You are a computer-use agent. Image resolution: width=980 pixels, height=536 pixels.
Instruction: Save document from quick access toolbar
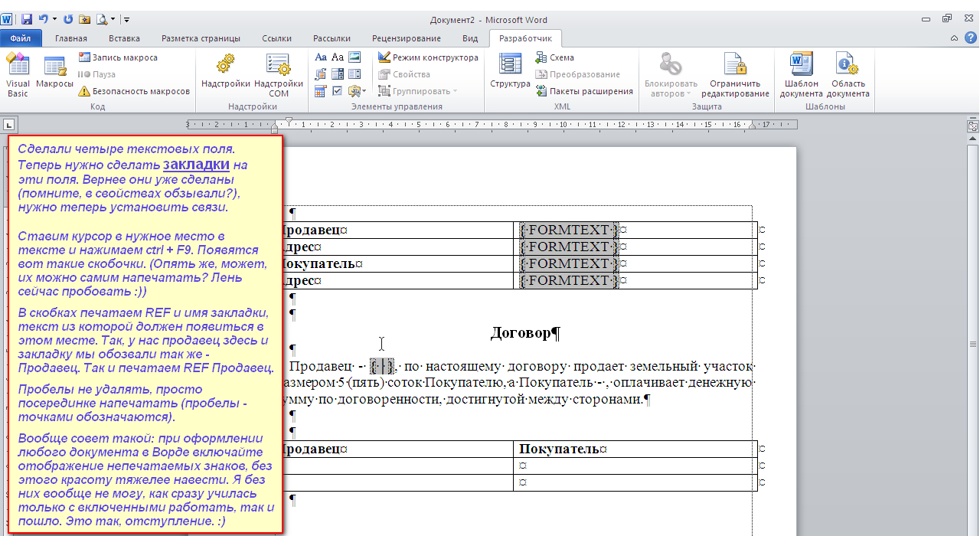27,19
